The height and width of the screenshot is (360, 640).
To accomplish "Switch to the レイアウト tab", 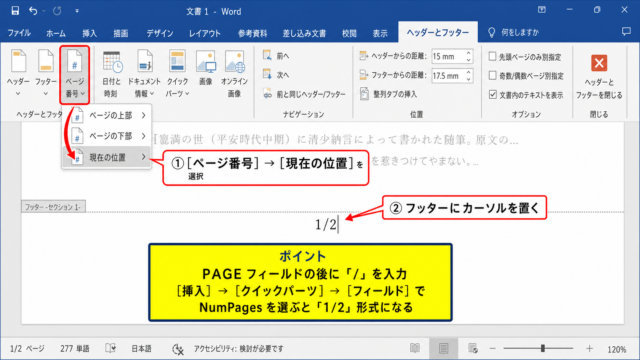I will click(x=204, y=33).
